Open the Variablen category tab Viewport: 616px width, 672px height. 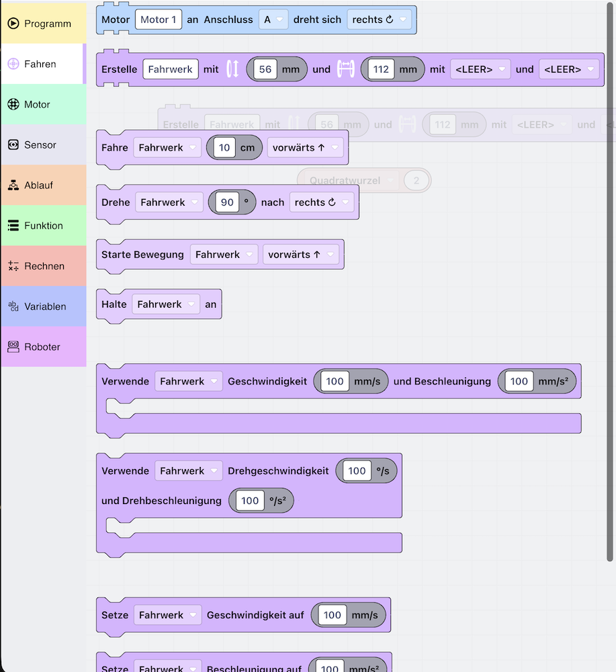tap(45, 306)
